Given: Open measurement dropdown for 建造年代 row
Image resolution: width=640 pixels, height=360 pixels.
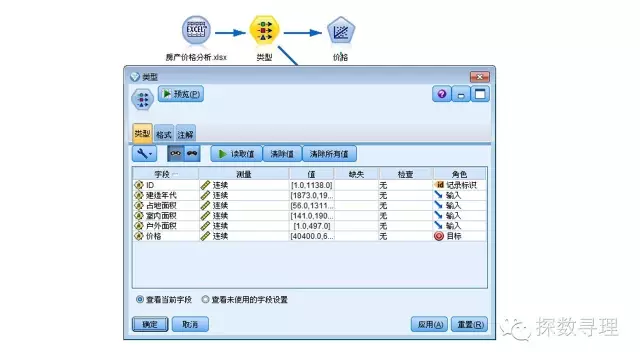Looking at the screenshot, I should click(244, 195).
